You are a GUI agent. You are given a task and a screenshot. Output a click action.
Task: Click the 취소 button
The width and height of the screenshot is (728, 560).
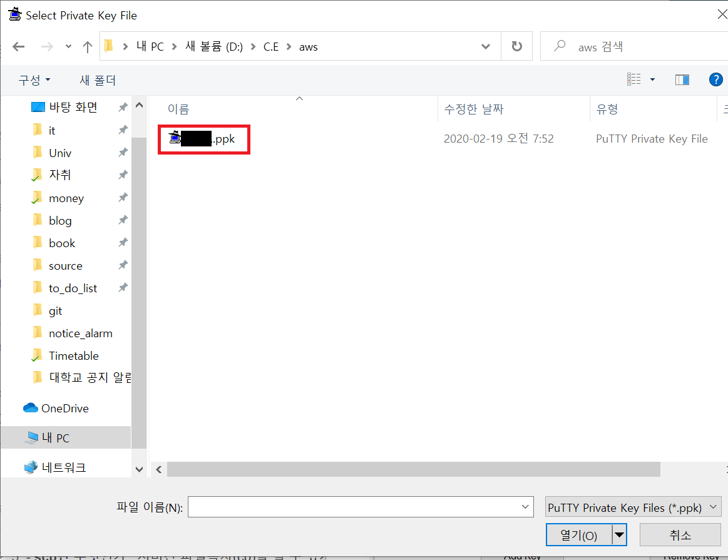[680, 536]
